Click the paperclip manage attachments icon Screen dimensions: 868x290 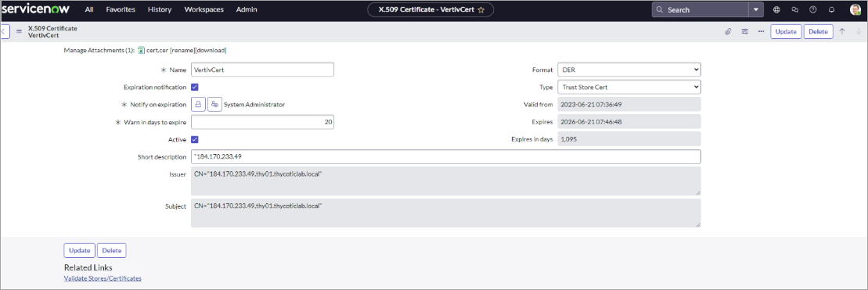pos(728,31)
